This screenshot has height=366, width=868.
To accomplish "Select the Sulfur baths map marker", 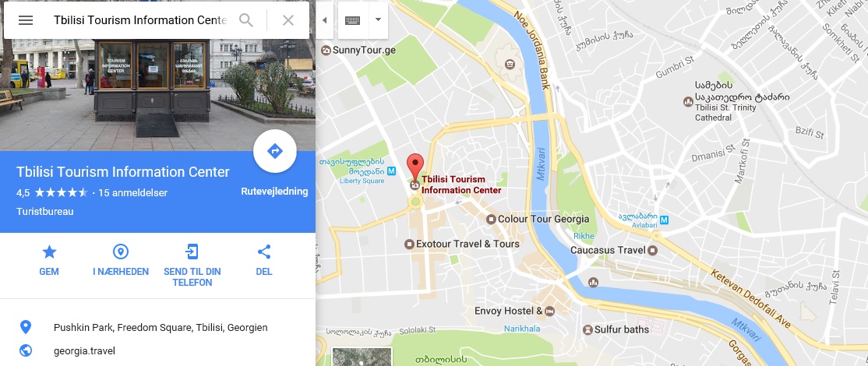I will [587, 329].
